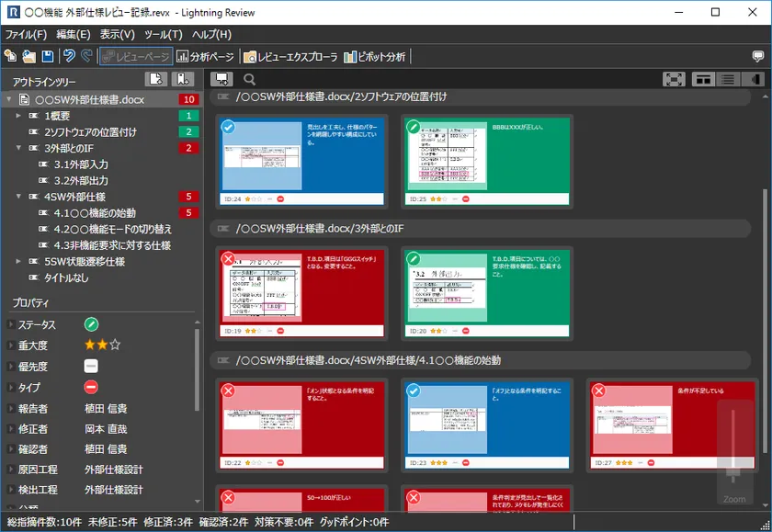
Task: Select 3.2外部出力 in the outline tree
Action: pyautogui.click(x=80, y=180)
